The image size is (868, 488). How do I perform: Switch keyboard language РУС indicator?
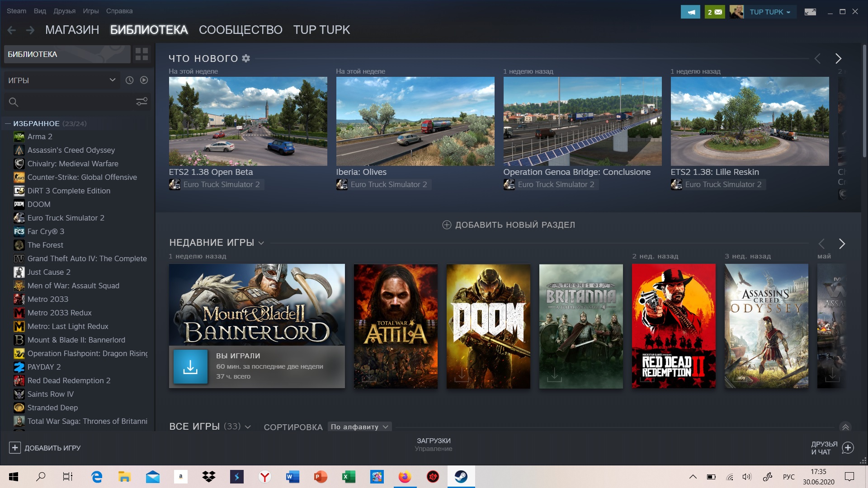(788, 477)
